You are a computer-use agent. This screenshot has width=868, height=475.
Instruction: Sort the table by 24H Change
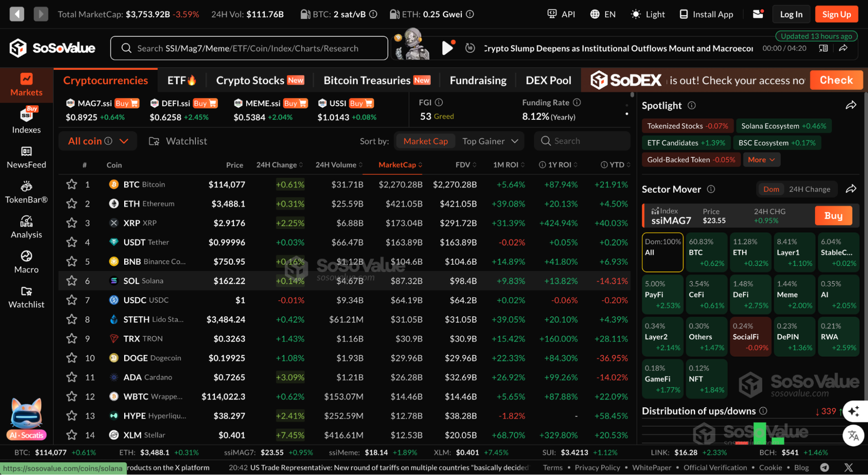coord(279,165)
